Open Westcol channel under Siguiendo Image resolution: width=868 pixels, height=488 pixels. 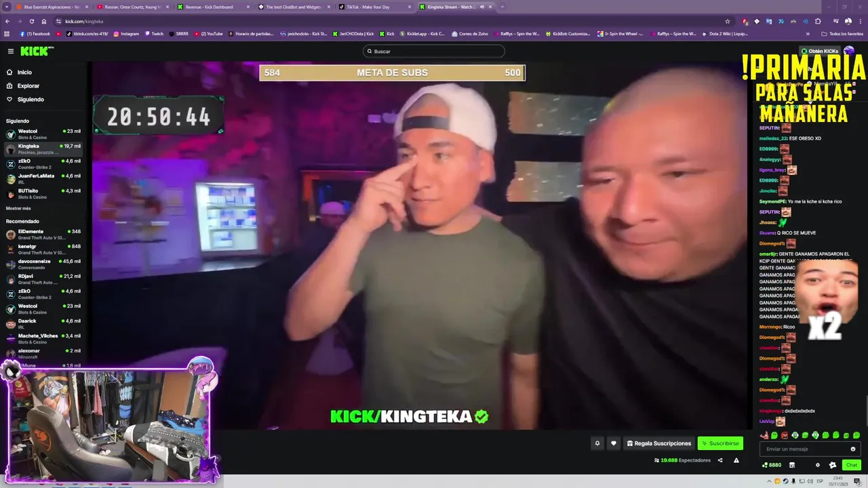[x=43, y=134]
